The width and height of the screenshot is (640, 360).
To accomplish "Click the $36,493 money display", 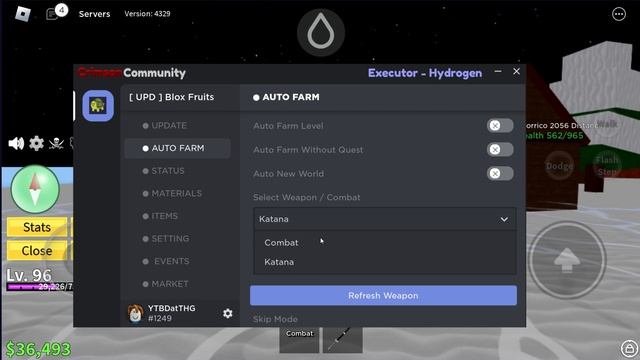I will (x=38, y=349).
